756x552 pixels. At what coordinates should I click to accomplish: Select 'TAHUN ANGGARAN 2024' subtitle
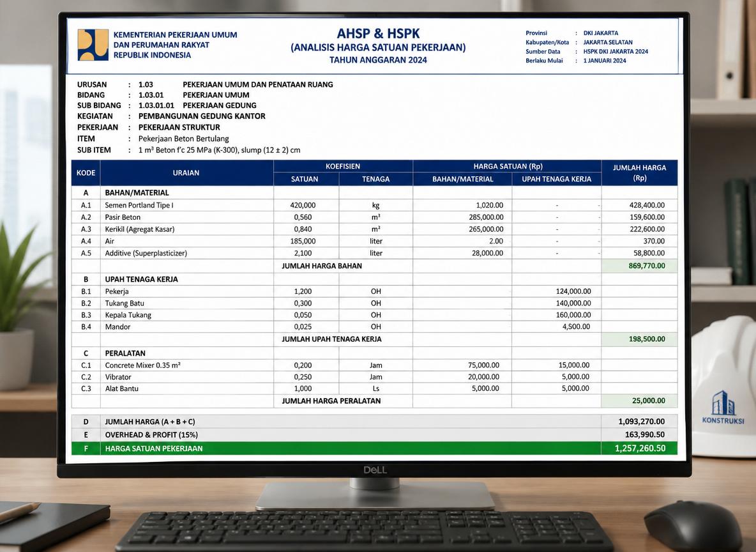point(378,60)
